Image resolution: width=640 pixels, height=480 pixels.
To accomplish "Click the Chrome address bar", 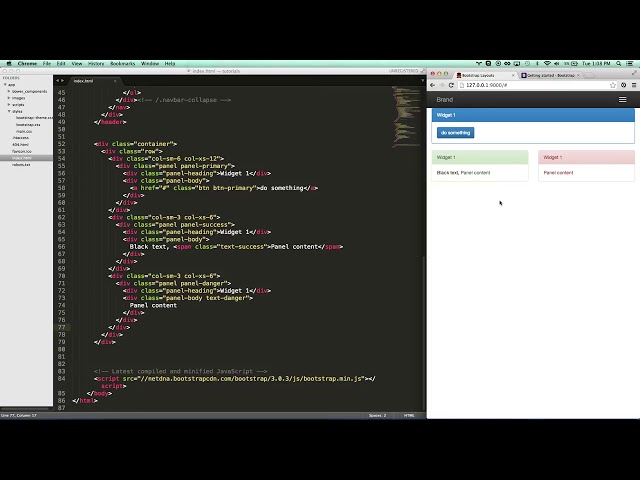I will [537, 85].
